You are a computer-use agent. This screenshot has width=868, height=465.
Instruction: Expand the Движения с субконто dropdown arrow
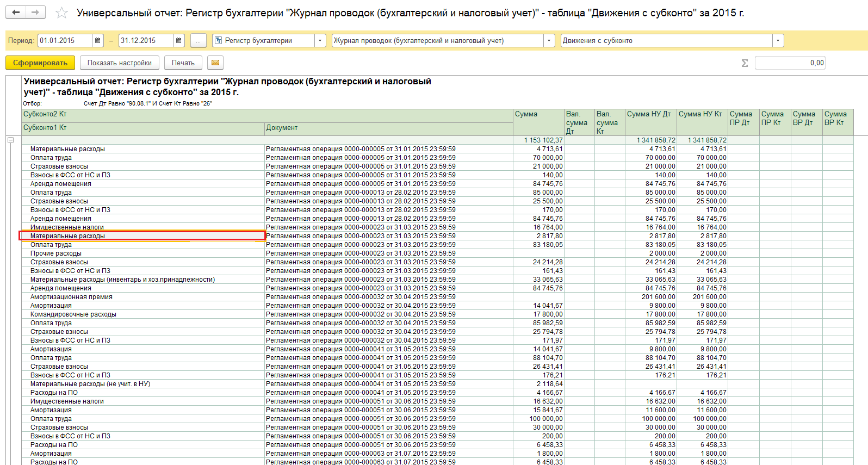pyautogui.click(x=778, y=41)
